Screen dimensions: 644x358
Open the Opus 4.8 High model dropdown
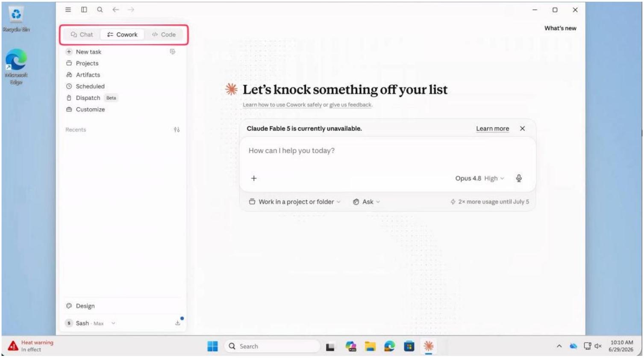[x=479, y=178]
